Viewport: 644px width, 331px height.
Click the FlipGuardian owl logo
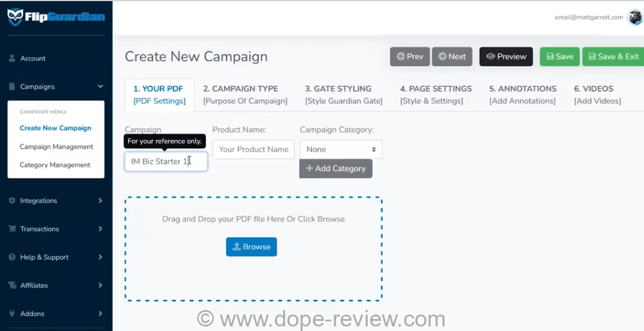click(15, 16)
